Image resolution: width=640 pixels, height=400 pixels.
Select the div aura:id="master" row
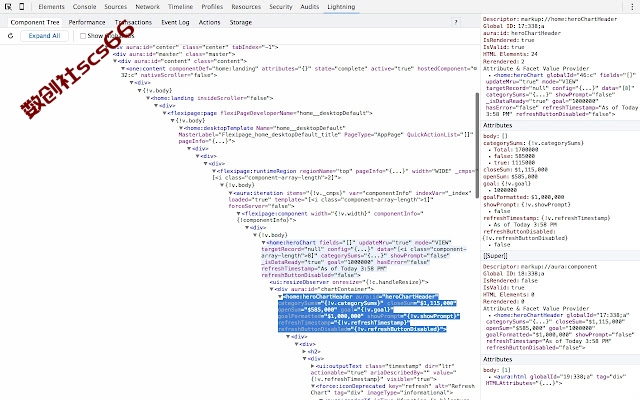(174, 54)
